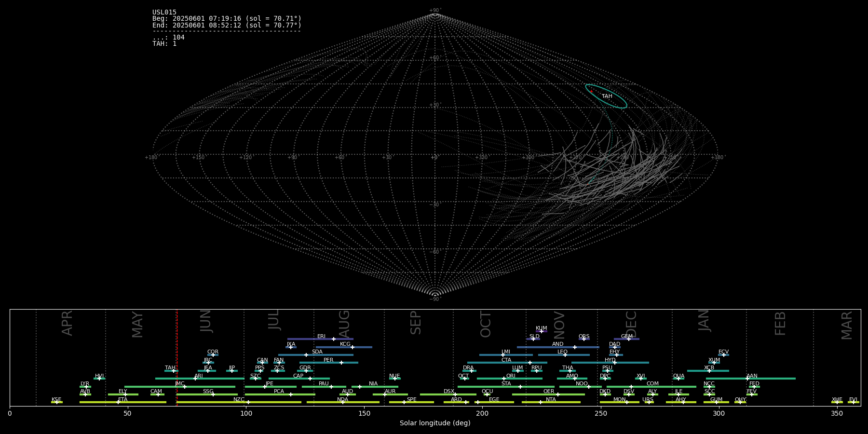Image resolution: width=868 pixels, height=434 pixels.
Task: Click the -90° label at map bottom
Action: point(435,299)
